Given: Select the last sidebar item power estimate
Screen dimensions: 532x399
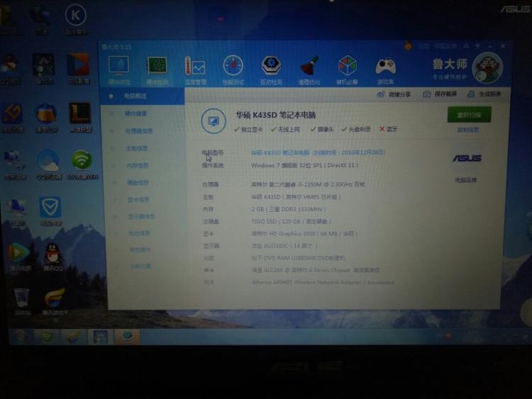Looking at the screenshot, I should (140, 266).
